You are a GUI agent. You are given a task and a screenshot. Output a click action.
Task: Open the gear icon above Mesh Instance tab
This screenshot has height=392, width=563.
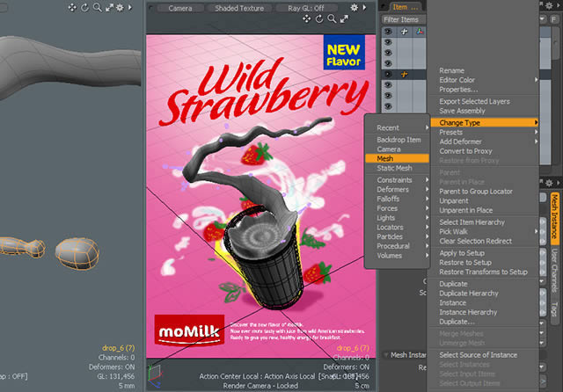click(549, 184)
